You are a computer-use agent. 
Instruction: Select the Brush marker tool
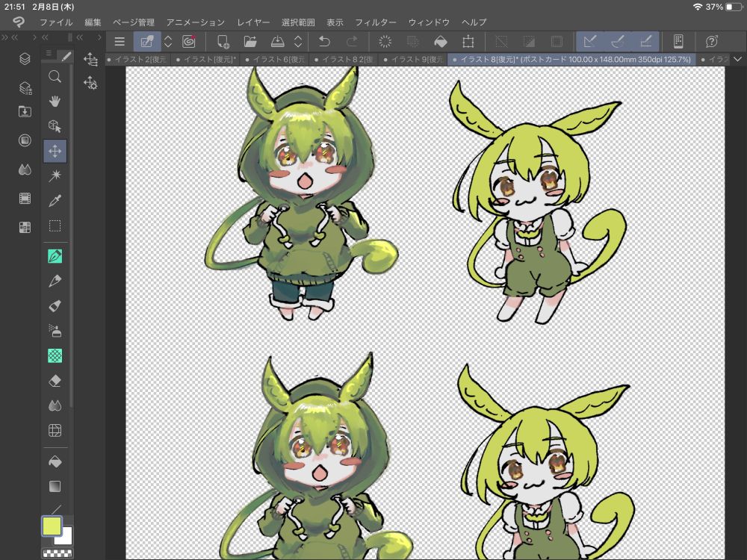(x=55, y=305)
